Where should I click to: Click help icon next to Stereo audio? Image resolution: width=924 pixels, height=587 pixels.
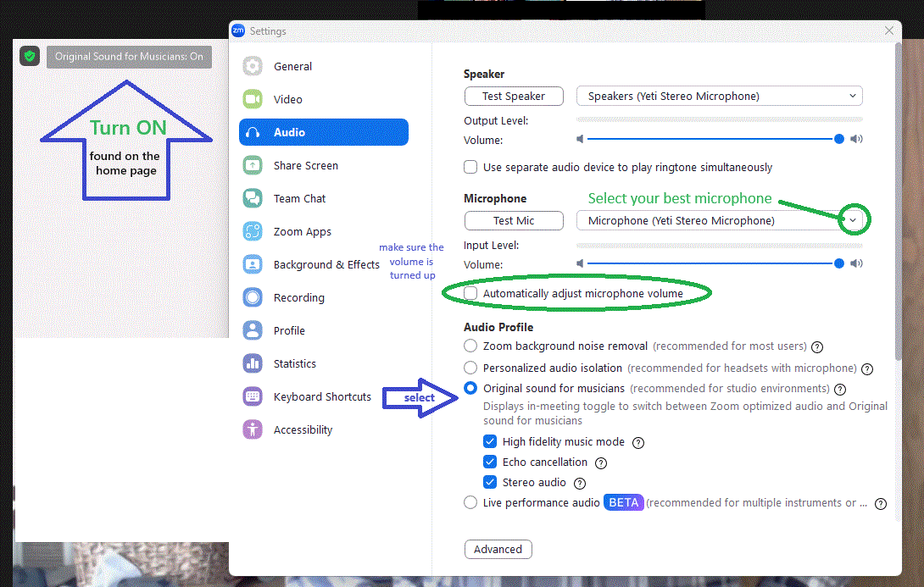tap(580, 483)
